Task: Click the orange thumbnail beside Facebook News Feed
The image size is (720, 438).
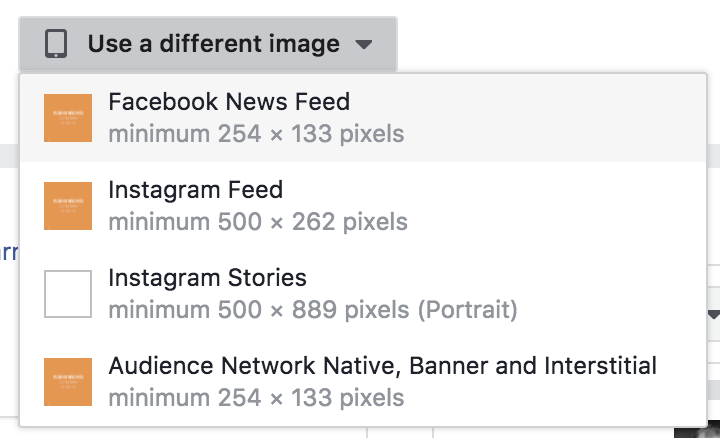Action: [68, 118]
